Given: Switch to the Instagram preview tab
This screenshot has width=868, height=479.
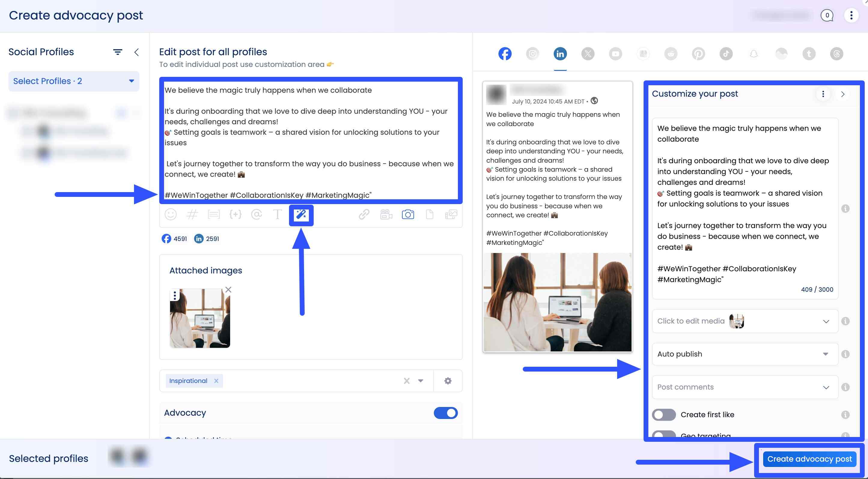Looking at the screenshot, I should [x=532, y=53].
